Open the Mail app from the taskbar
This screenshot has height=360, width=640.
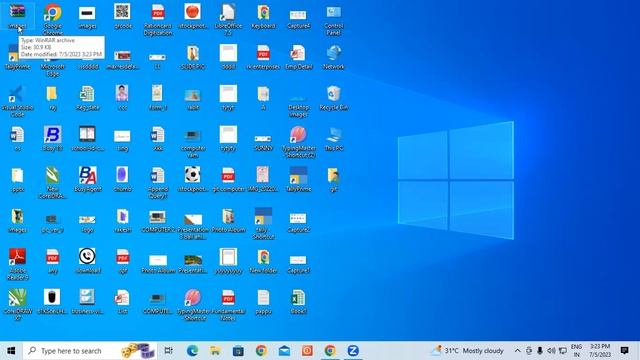(284, 351)
